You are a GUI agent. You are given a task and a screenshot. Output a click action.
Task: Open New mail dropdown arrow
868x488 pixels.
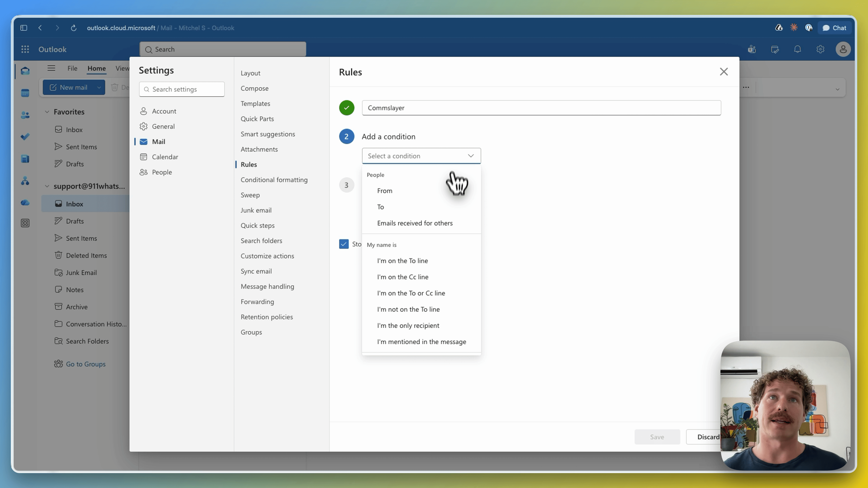pos(99,87)
